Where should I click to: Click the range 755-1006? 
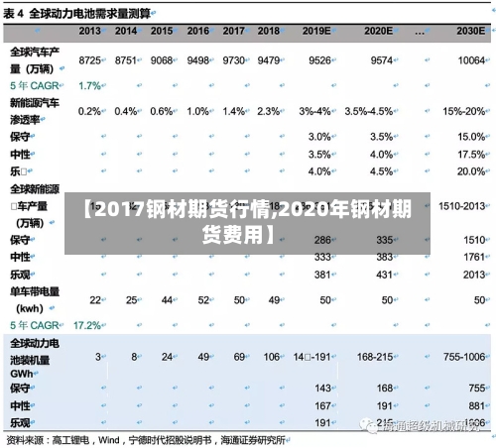(x=464, y=357)
